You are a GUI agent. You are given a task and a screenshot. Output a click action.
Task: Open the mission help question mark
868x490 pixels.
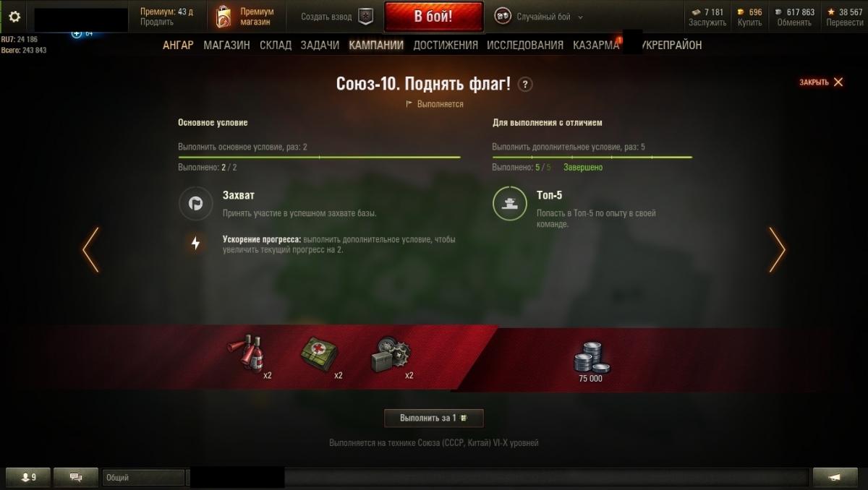(x=525, y=84)
